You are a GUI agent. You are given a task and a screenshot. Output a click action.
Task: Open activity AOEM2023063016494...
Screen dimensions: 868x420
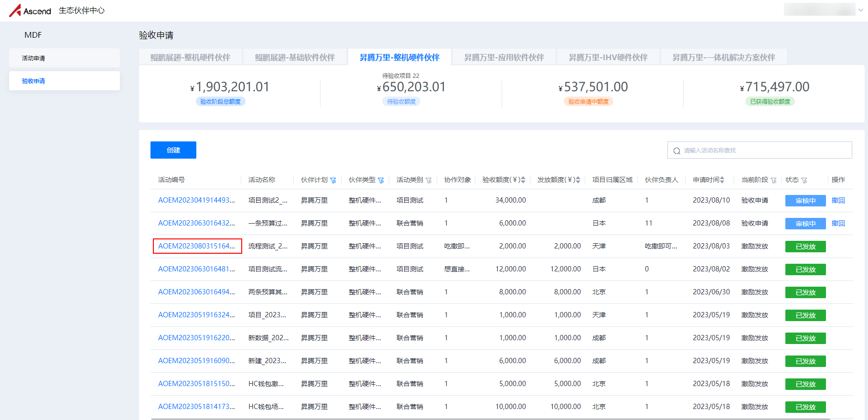click(x=196, y=292)
